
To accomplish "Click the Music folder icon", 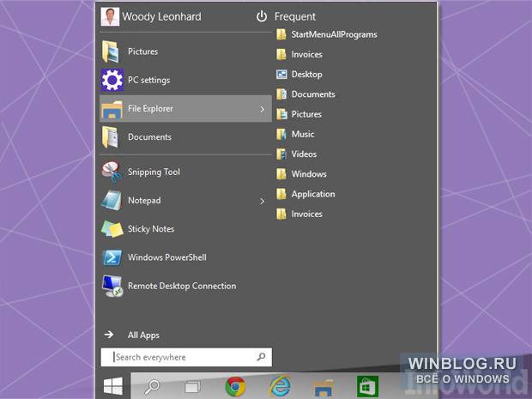I will pos(281,134).
